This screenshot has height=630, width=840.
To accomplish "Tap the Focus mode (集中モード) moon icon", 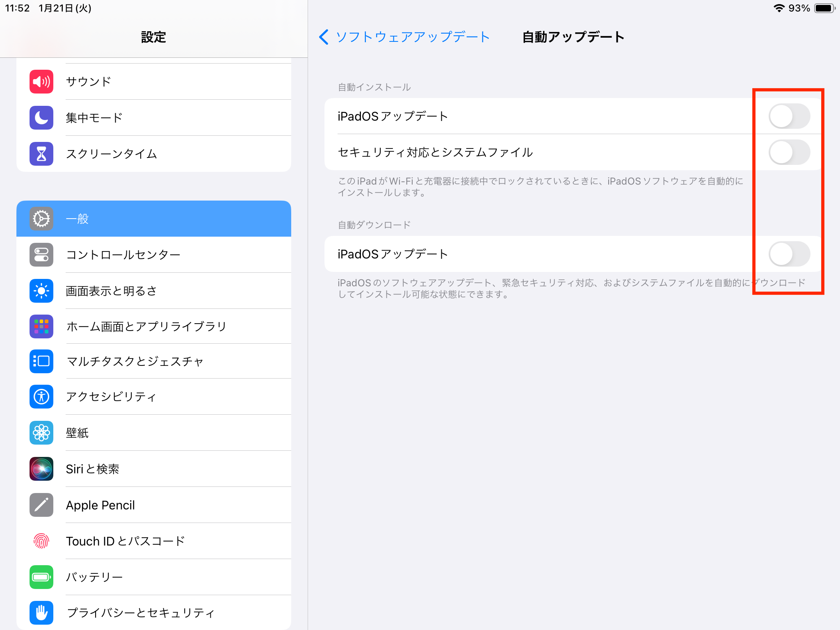I will 41,118.
